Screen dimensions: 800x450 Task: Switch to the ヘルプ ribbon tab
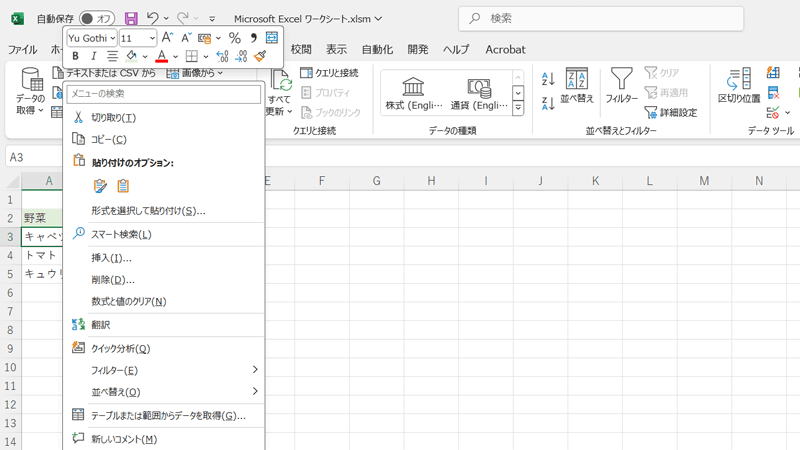click(x=456, y=49)
